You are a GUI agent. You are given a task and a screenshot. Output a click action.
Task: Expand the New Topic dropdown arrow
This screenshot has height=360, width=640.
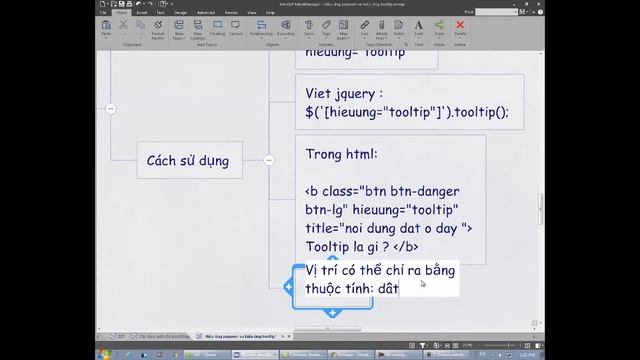point(184,38)
